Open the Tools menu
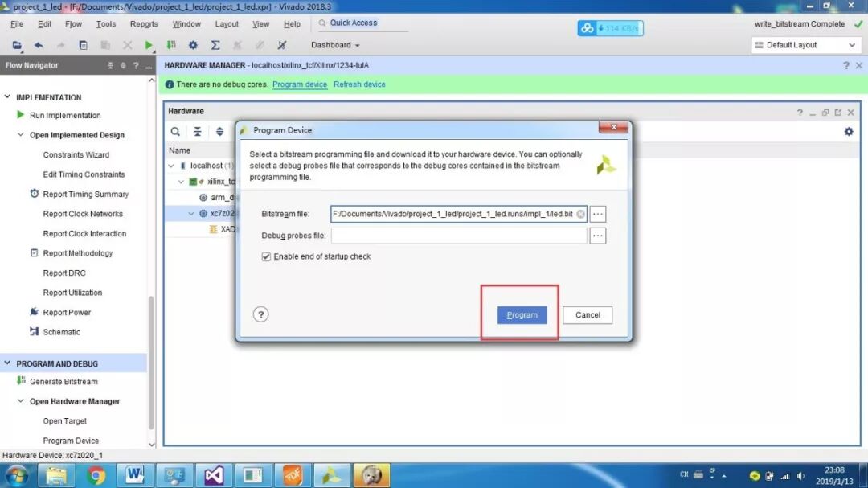 click(106, 24)
